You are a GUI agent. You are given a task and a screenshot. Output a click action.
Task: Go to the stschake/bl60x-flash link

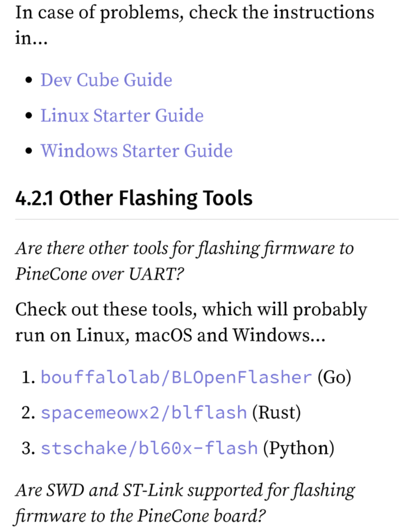click(x=149, y=448)
